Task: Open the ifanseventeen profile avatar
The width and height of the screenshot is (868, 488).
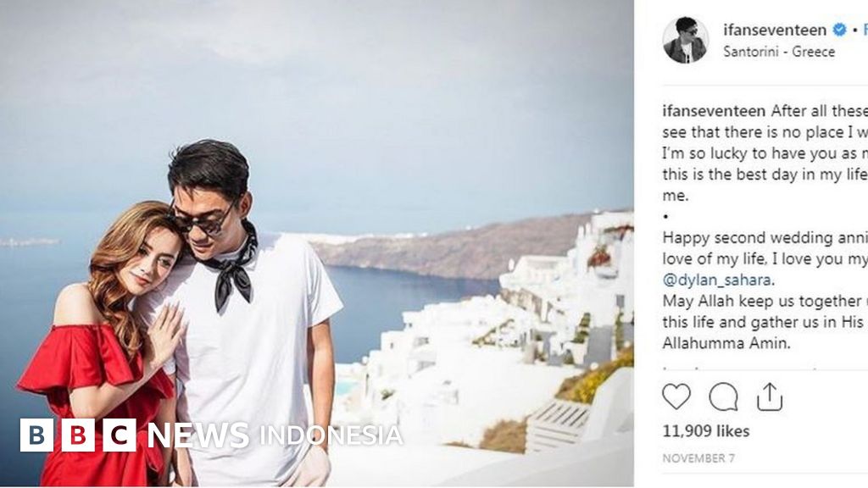Action: (x=685, y=40)
